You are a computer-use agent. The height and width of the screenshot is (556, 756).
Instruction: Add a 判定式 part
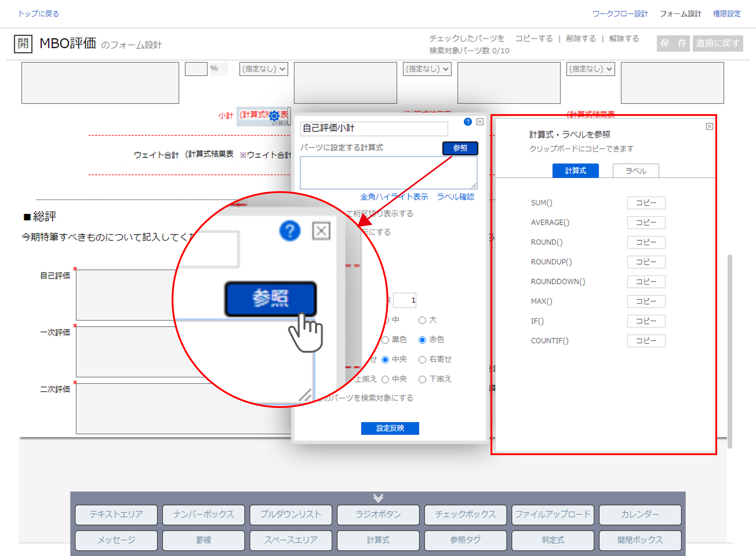[553, 540]
